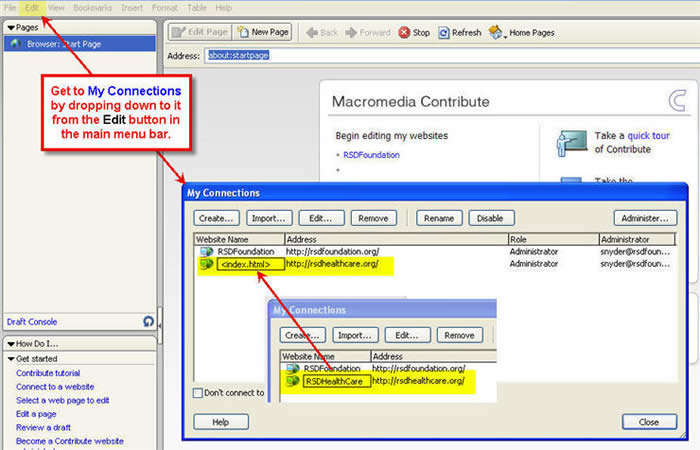Open Select a web page to edit link

(x=62, y=400)
